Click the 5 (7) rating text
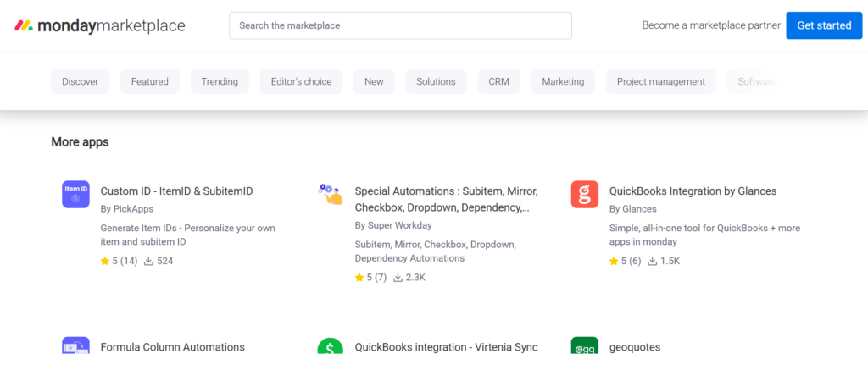The width and height of the screenshot is (868, 370). 376,278
